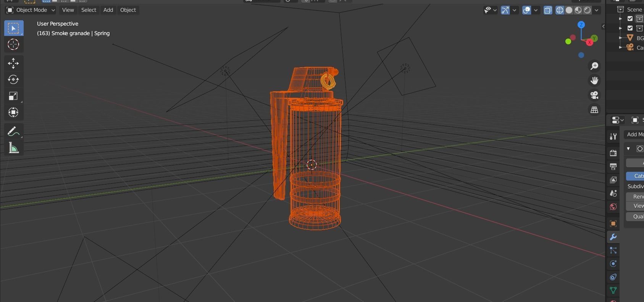Screen dimensions: 644x302
Task: Toggle viewport overlays button
Action: tap(526, 10)
